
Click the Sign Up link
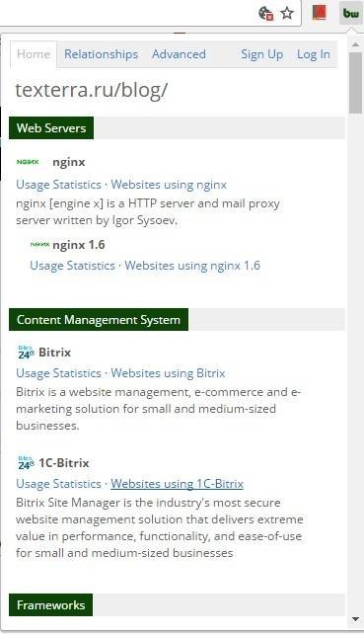click(262, 54)
